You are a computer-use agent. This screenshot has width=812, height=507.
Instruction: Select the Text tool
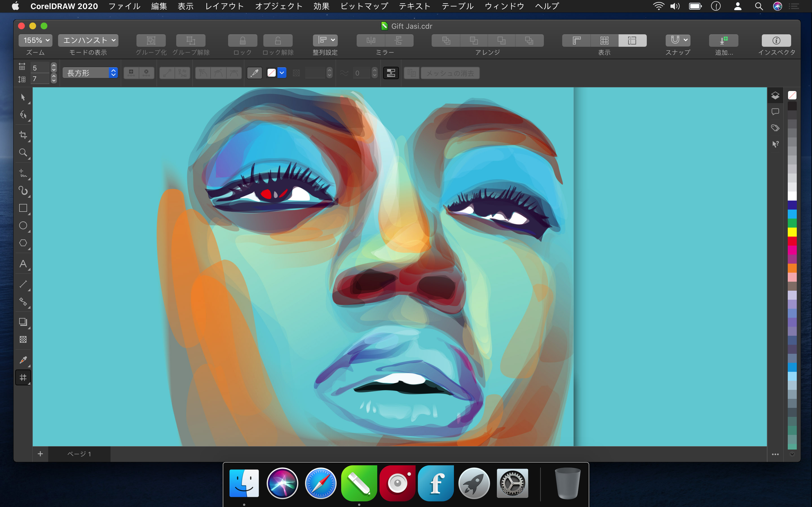pos(23,264)
